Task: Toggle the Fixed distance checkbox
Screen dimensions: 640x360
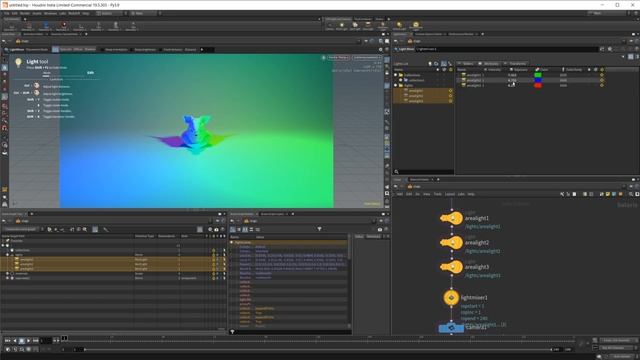Action: [161, 50]
